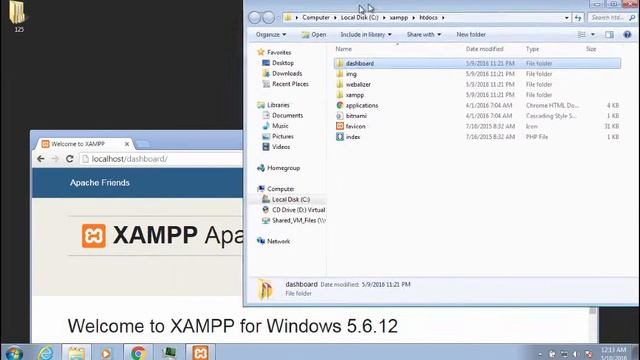Open a new Chrome tab

pyautogui.click(x=143, y=144)
